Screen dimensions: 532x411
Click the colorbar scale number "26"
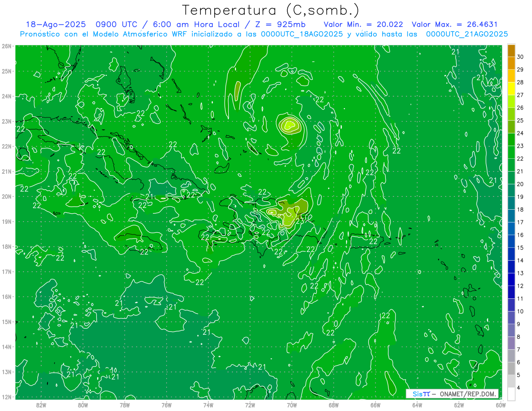pos(520,108)
